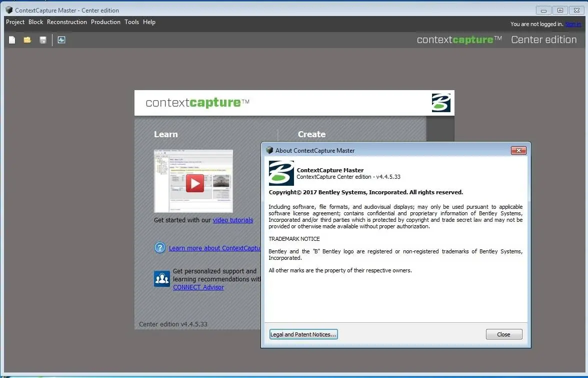The width and height of the screenshot is (588, 378).
Task: Click the CONNECT Advisor people icon
Action: pyautogui.click(x=162, y=278)
